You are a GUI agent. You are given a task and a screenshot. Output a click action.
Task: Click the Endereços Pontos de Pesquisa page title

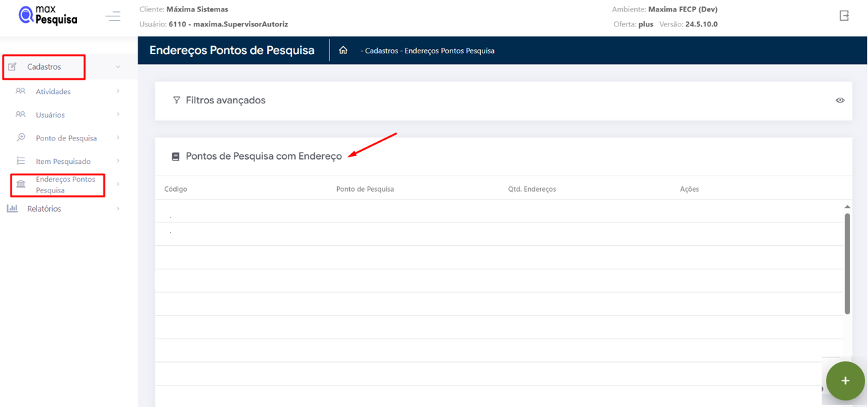(x=232, y=51)
